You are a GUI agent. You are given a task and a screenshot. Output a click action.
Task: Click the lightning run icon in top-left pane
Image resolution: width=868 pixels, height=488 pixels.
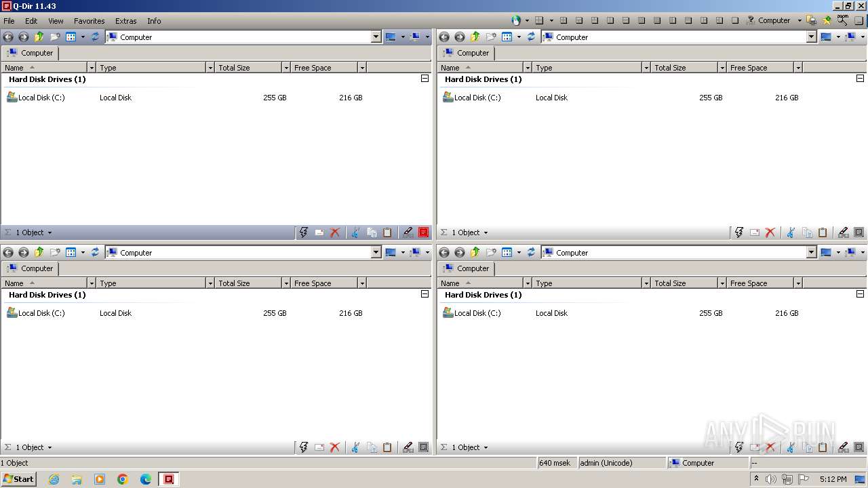(x=304, y=232)
